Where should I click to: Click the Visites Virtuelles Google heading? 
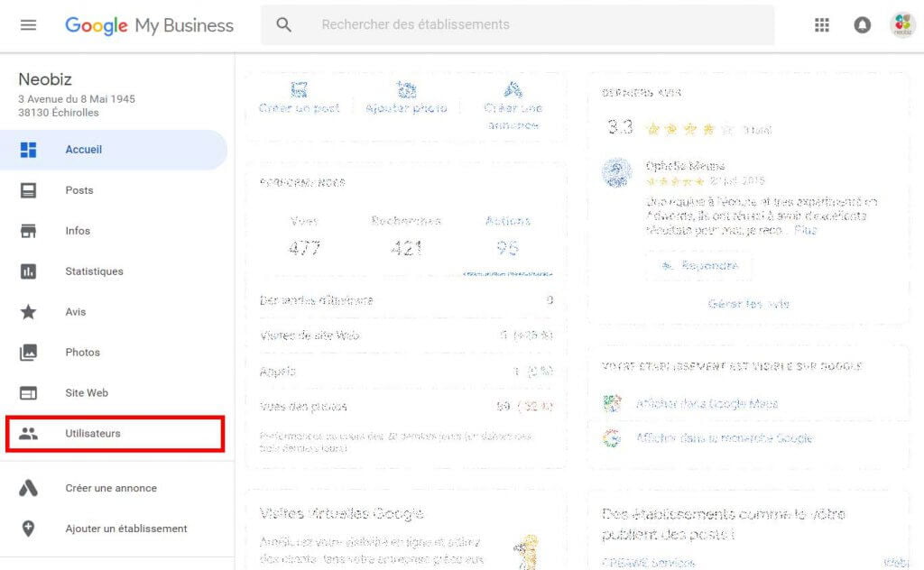(342, 513)
